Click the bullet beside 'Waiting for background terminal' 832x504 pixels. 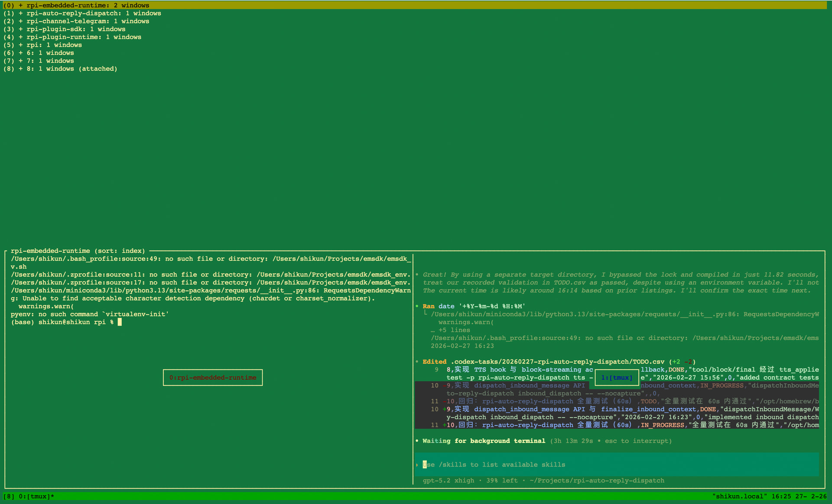(x=417, y=441)
